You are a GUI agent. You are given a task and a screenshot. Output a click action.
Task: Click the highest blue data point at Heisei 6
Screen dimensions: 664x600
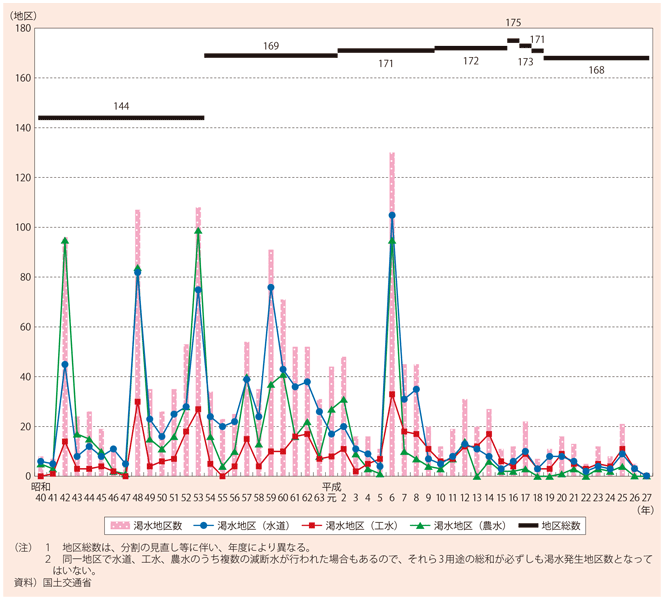click(x=392, y=215)
